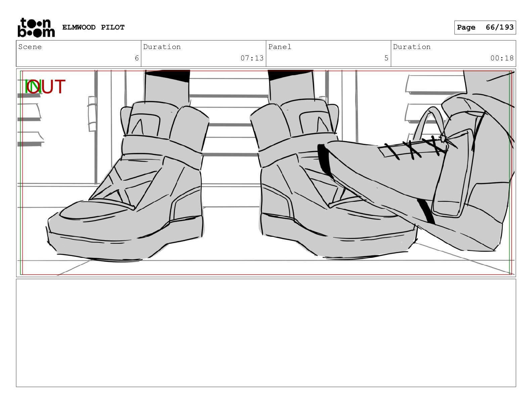Select the Scene header label
The image size is (532, 411).
30,47
